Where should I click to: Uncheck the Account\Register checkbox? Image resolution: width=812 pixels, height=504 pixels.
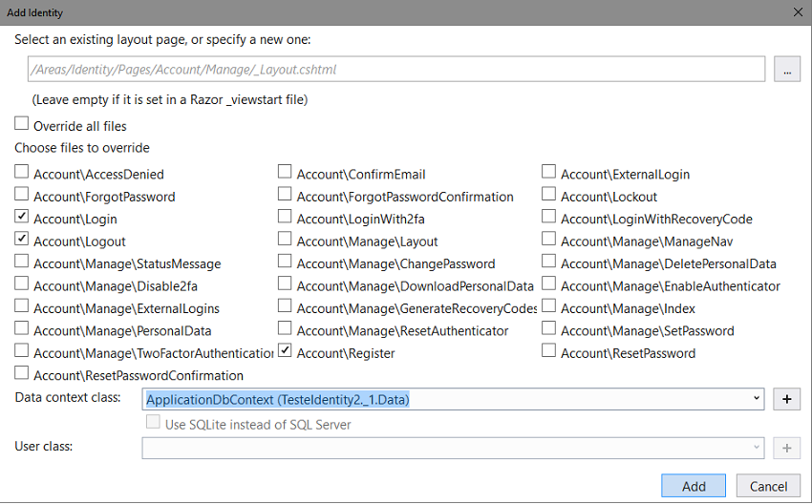pyautogui.click(x=285, y=352)
